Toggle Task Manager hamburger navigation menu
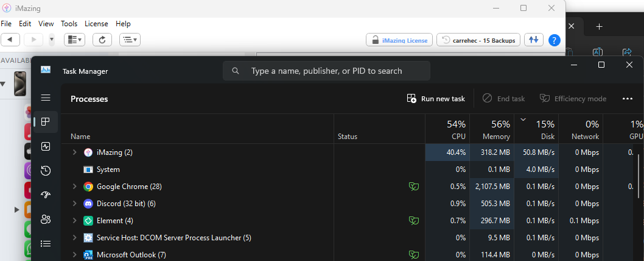The width and height of the screenshot is (644, 261). (46, 98)
